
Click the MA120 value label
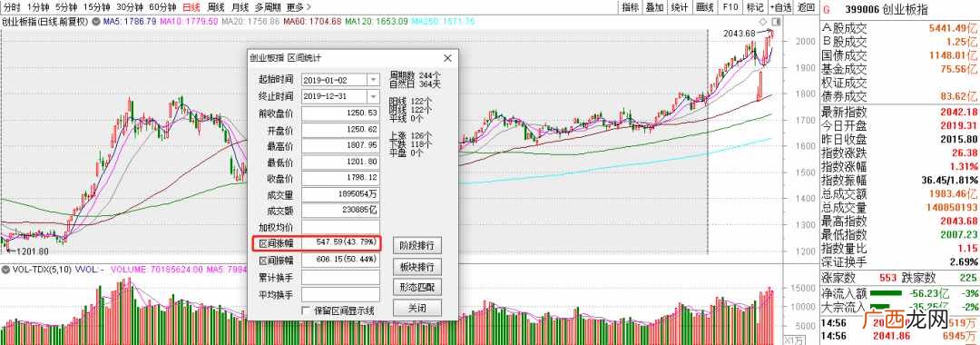(377, 21)
